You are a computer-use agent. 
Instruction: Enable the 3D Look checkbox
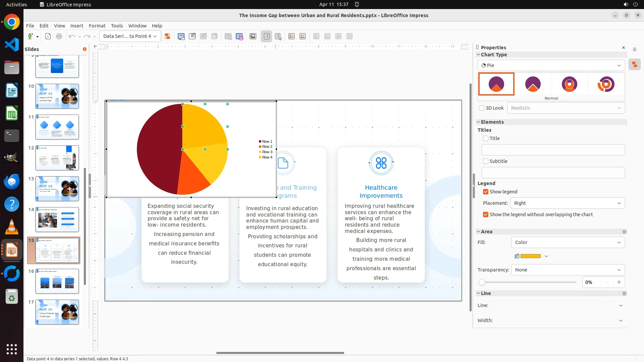(482, 108)
